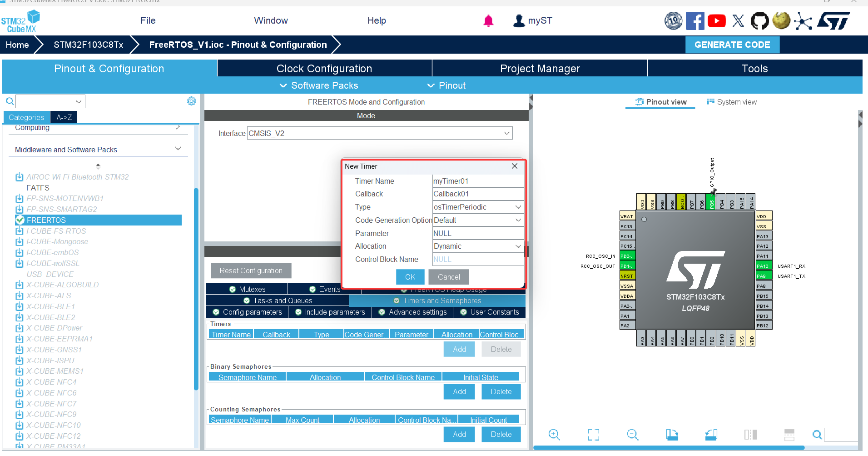Click the ST logo in the header

pyautogui.click(x=833, y=21)
